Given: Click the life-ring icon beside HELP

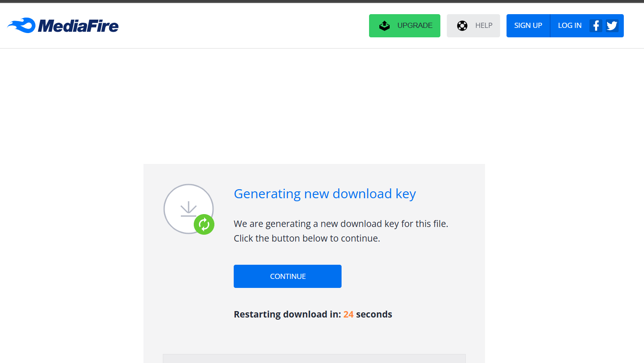Looking at the screenshot, I should (x=462, y=25).
